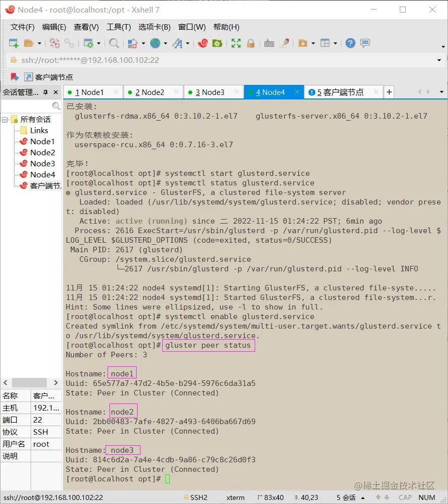The image size is (448, 504).
Task: Click the session tree scroll right arrow
Action: [56, 382]
